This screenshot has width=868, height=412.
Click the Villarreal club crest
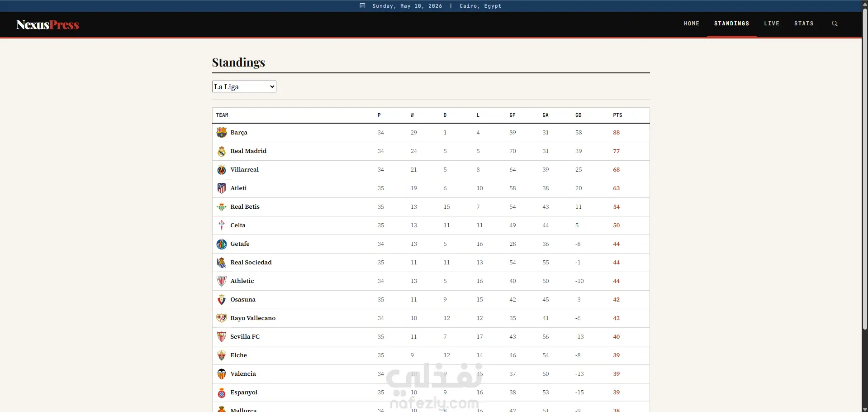coord(222,170)
